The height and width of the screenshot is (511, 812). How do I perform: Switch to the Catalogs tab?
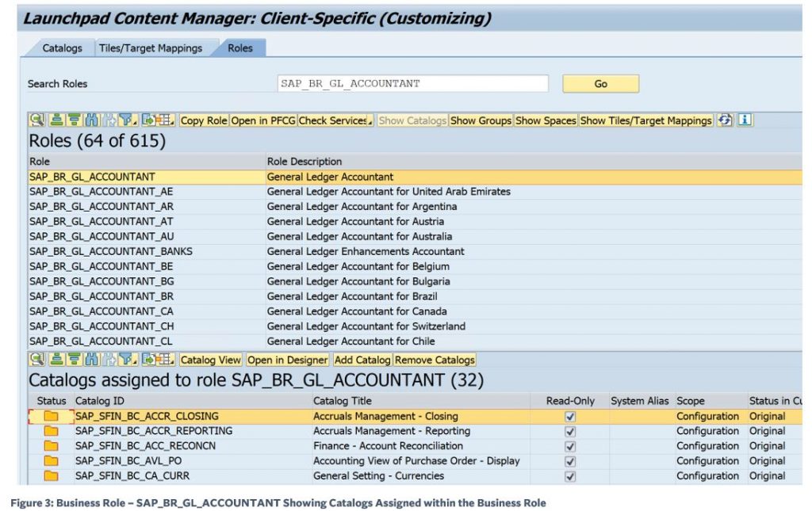pyautogui.click(x=62, y=48)
